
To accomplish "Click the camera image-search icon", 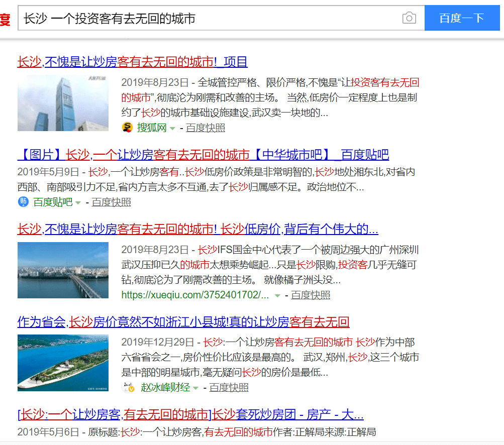I will pos(409,18).
